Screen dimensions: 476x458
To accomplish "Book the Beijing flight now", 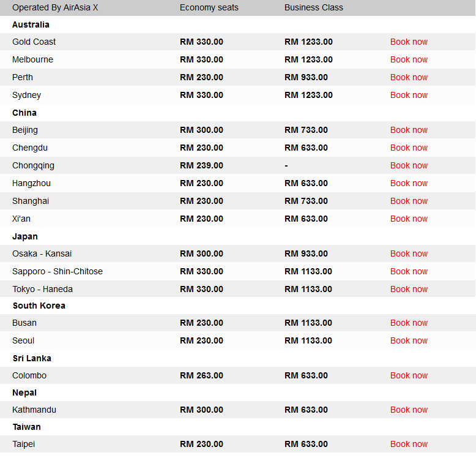I will point(409,130).
